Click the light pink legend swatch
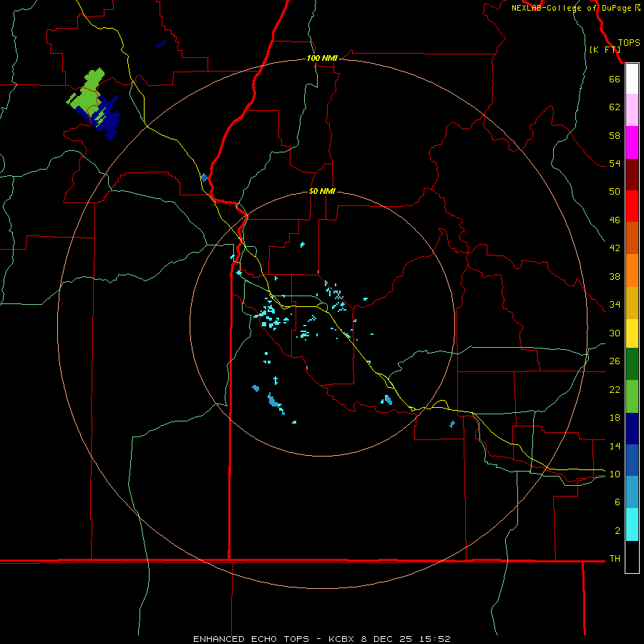This screenshot has width=644, height=644. (632, 110)
